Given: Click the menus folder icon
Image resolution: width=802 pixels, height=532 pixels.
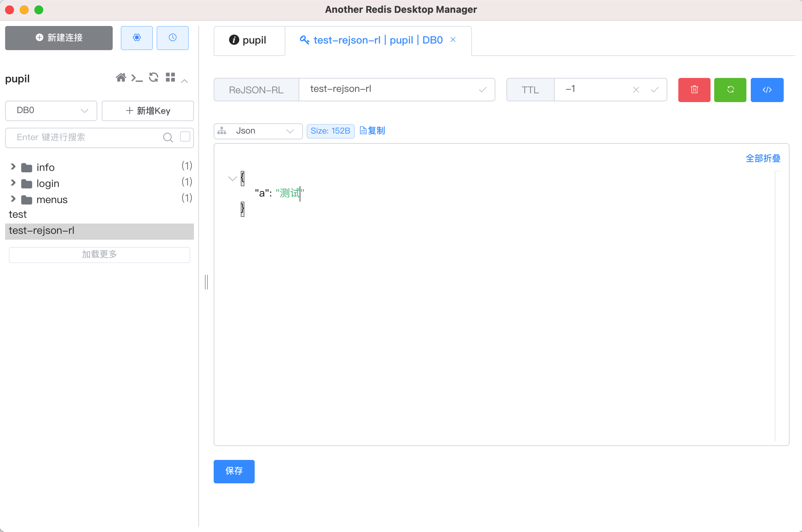Looking at the screenshot, I should 27,200.
